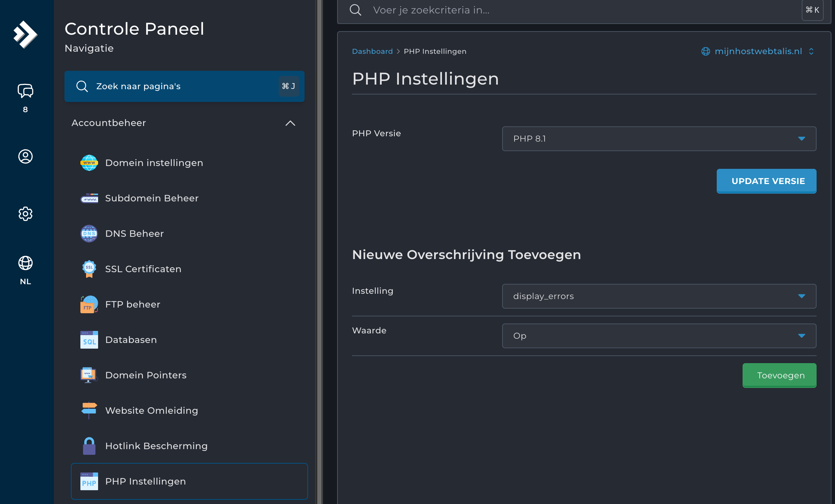Open Hotlink Bescherming menu item
This screenshot has width=835, height=504.
pos(189,446)
